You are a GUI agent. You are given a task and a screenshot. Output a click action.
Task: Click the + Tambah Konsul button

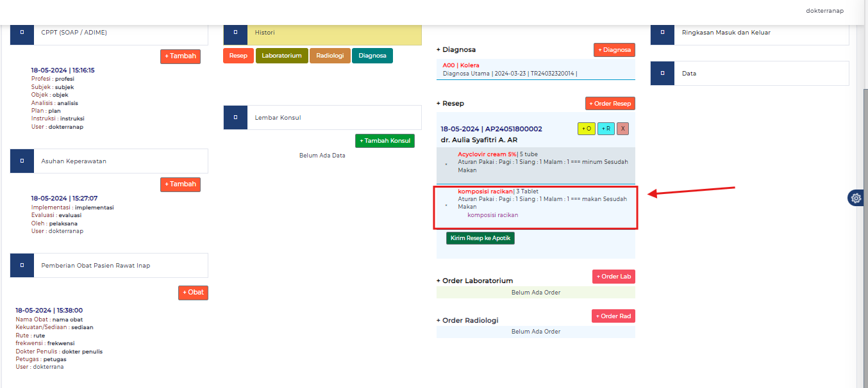[x=385, y=140]
